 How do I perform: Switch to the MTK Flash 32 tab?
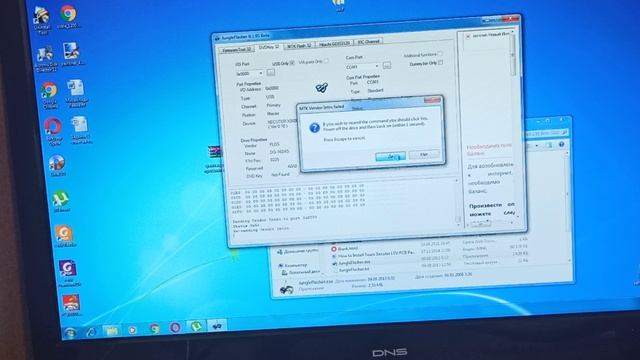coord(299,45)
